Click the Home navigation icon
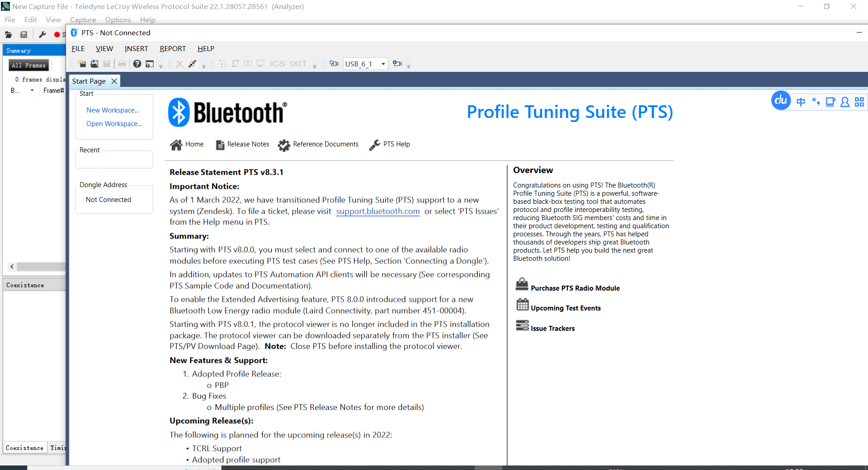 point(176,145)
